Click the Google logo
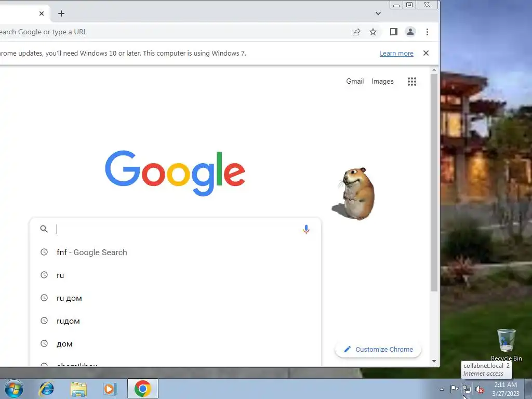Viewport: 532px width, 399px height. [x=175, y=173]
